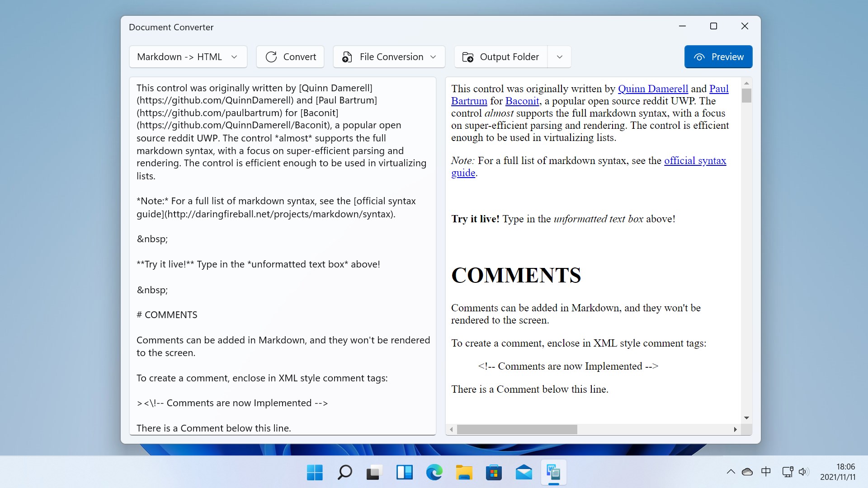
Task: Click the preview horizontal scrollbar thumb
Action: (x=517, y=429)
